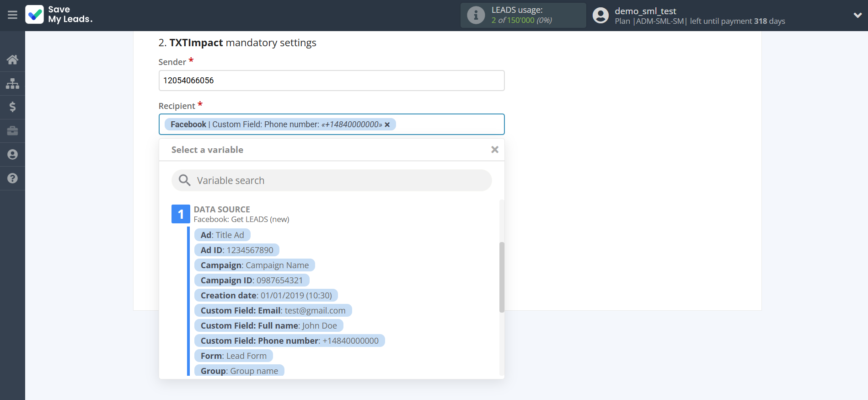Click the LEADS usage info icon
The width and height of the screenshot is (868, 400).
(476, 15)
